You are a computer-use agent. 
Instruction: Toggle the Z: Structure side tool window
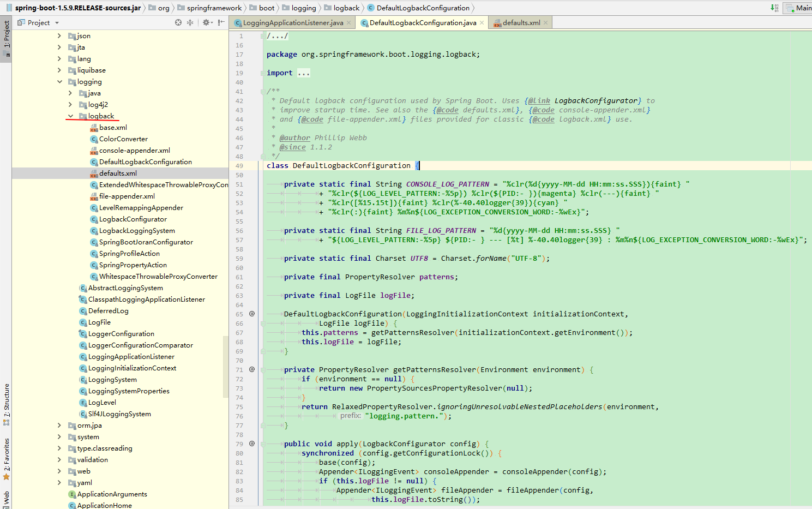[6, 405]
